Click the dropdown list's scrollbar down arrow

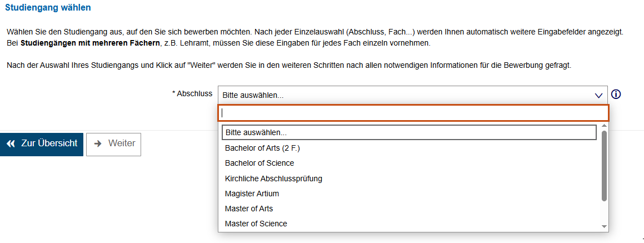(x=604, y=226)
